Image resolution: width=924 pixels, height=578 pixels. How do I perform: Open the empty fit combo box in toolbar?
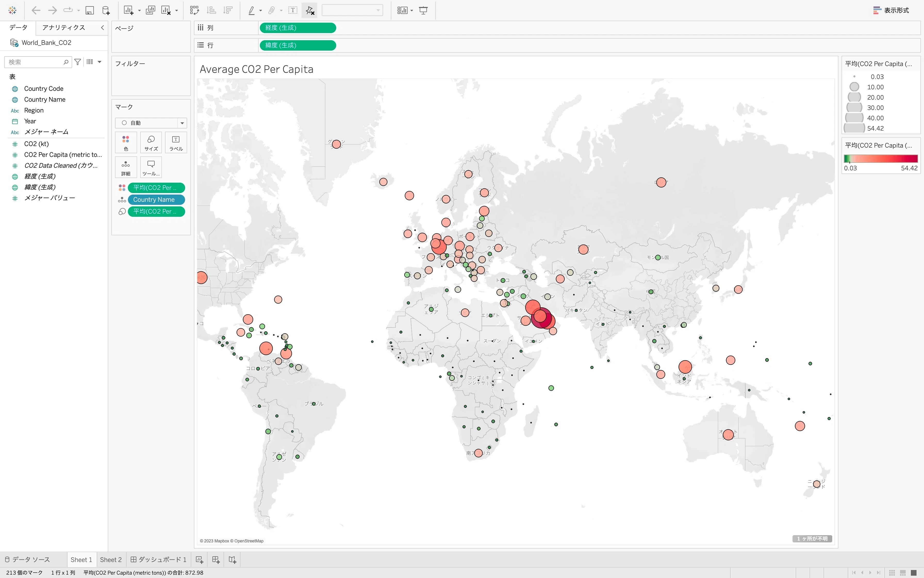[352, 10]
